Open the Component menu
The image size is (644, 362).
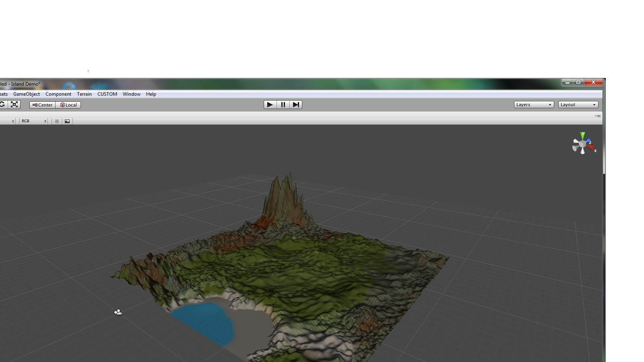58,94
